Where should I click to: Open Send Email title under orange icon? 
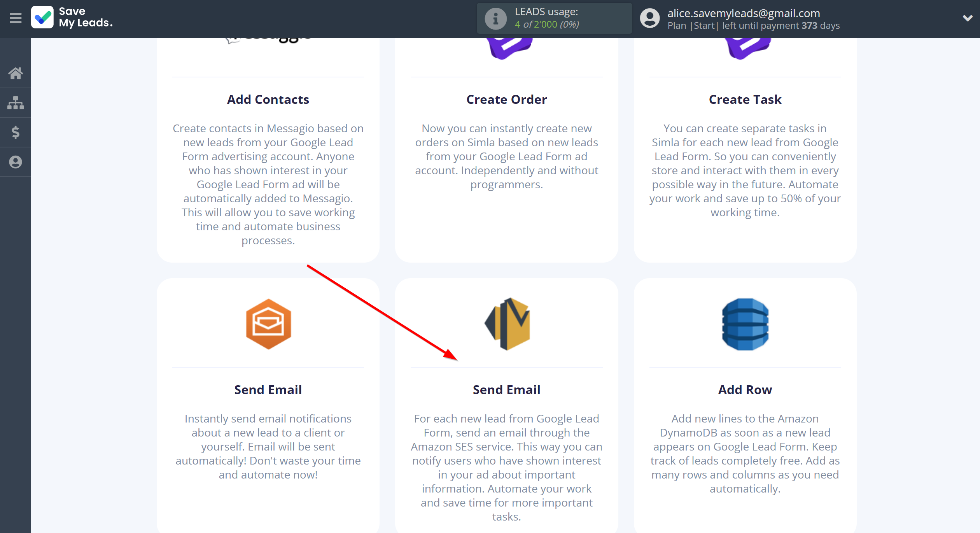point(268,390)
